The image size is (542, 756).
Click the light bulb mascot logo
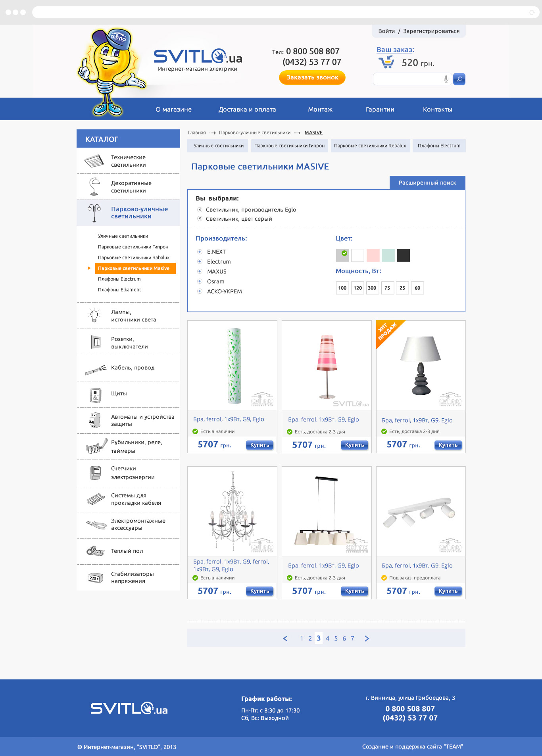(x=110, y=71)
